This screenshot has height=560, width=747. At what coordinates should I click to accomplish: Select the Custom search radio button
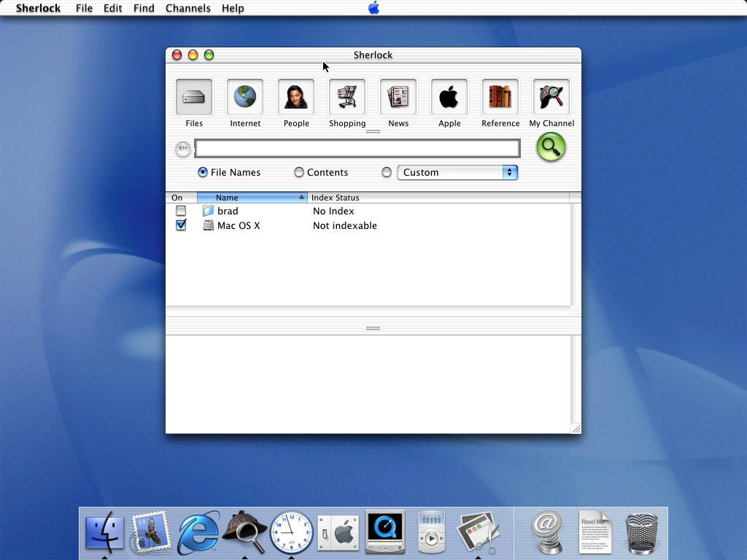pyautogui.click(x=387, y=172)
